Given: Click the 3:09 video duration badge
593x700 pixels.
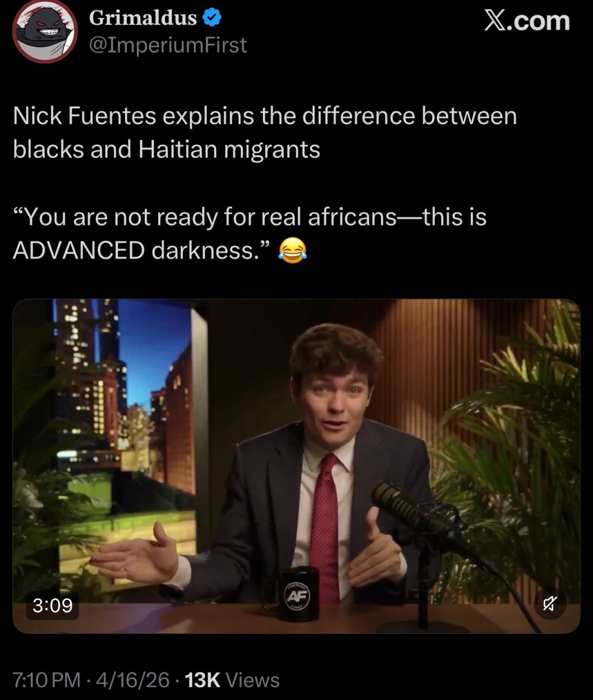Looking at the screenshot, I should point(53,606).
